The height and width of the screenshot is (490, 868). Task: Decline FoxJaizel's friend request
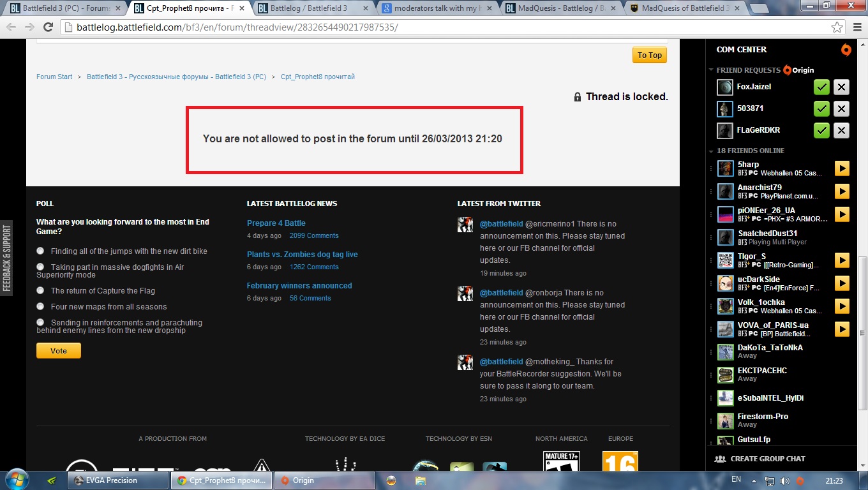(842, 87)
